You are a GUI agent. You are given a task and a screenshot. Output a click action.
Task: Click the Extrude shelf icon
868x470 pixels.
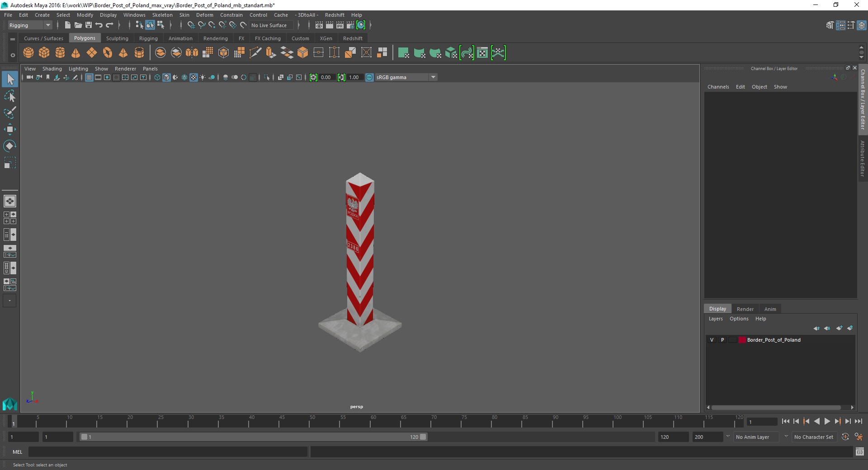[x=271, y=53]
